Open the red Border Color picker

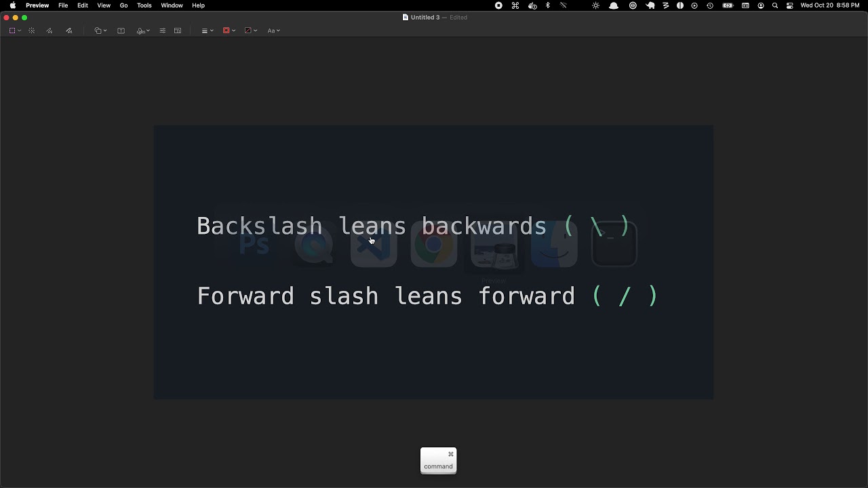coord(229,30)
